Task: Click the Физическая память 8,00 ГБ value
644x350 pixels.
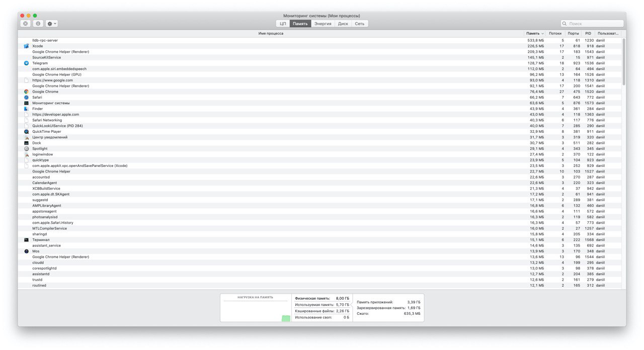Action: pyautogui.click(x=343, y=298)
